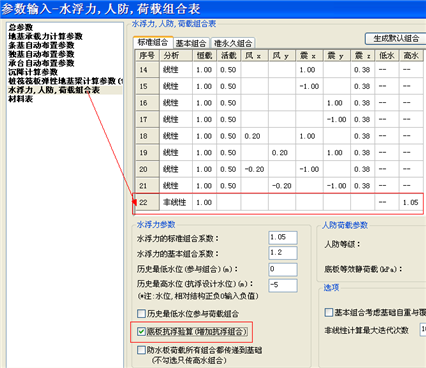Click 震 x value -1.00 in row 15
426x368 pixels.
click(x=309, y=86)
